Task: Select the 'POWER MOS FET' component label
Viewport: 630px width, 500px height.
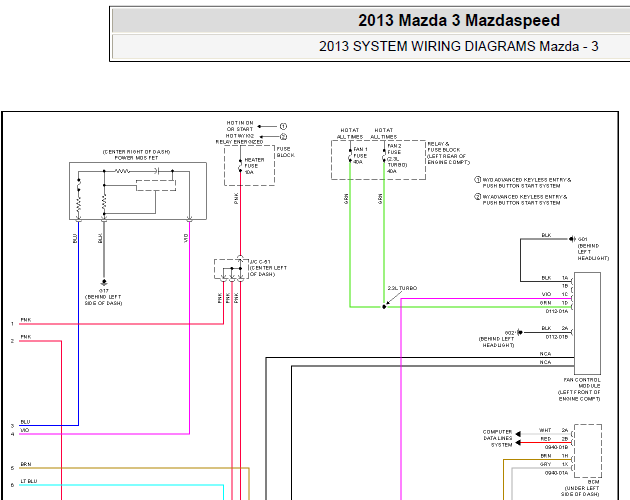Action: coord(137,158)
